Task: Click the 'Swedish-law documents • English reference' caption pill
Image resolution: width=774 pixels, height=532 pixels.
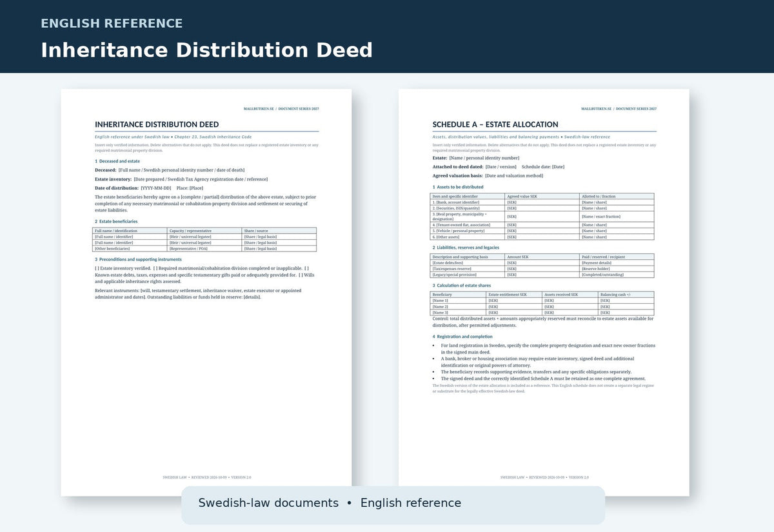Action: point(393,505)
